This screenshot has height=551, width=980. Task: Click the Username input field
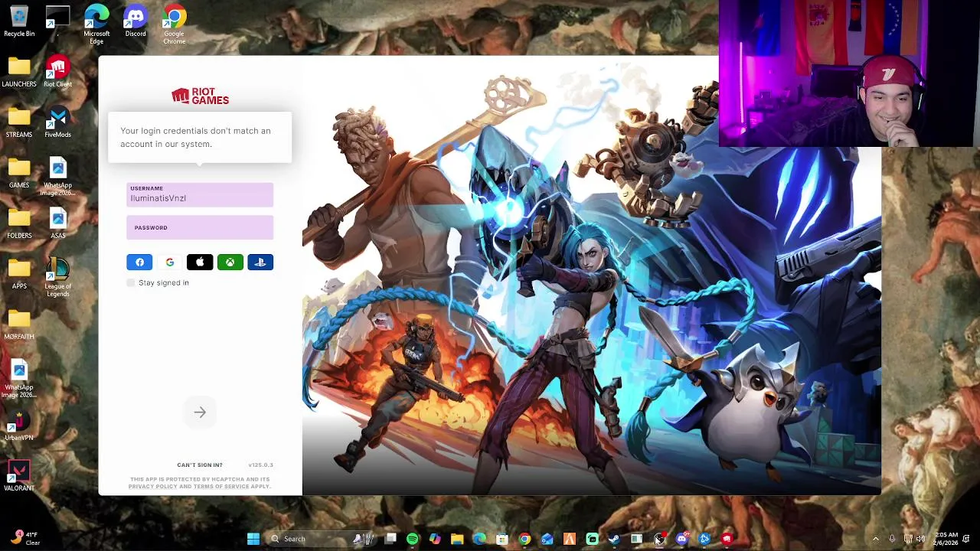(200, 194)
